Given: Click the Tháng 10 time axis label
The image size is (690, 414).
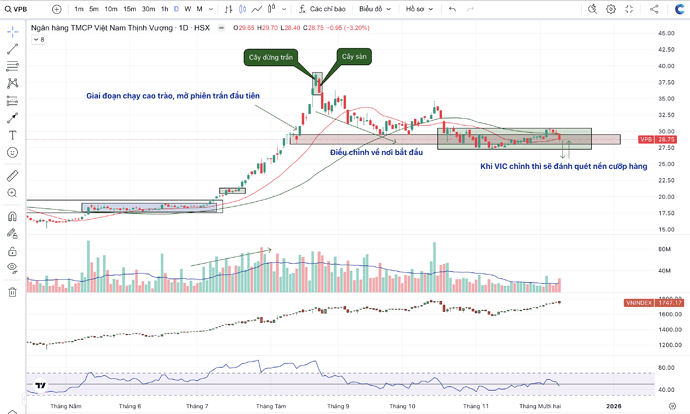Looking at the screenshot, I should [x=402, y=406].
